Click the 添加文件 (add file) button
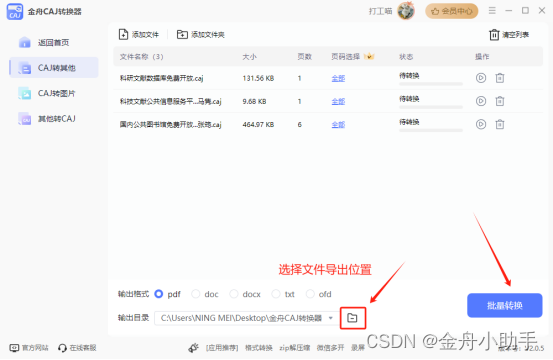The image size is (553, 360). click(x=139, y=35)
